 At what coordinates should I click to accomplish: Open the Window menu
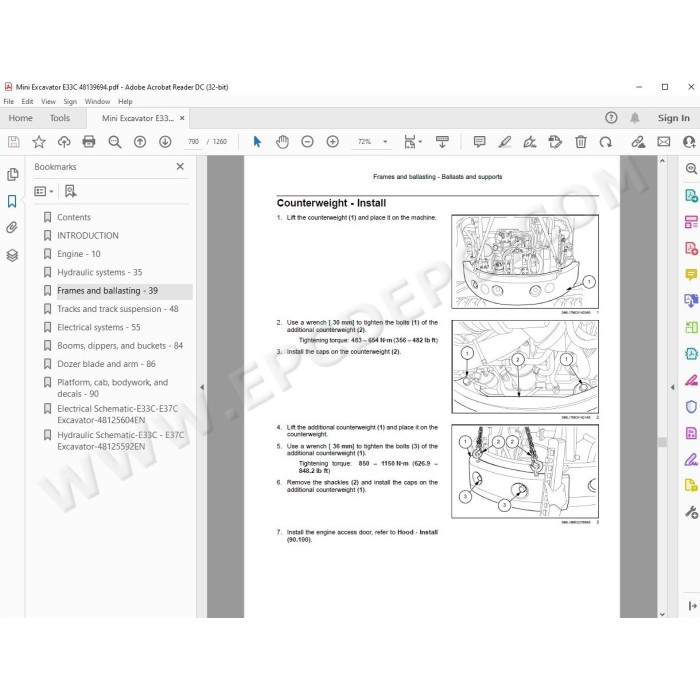(97, 101)
